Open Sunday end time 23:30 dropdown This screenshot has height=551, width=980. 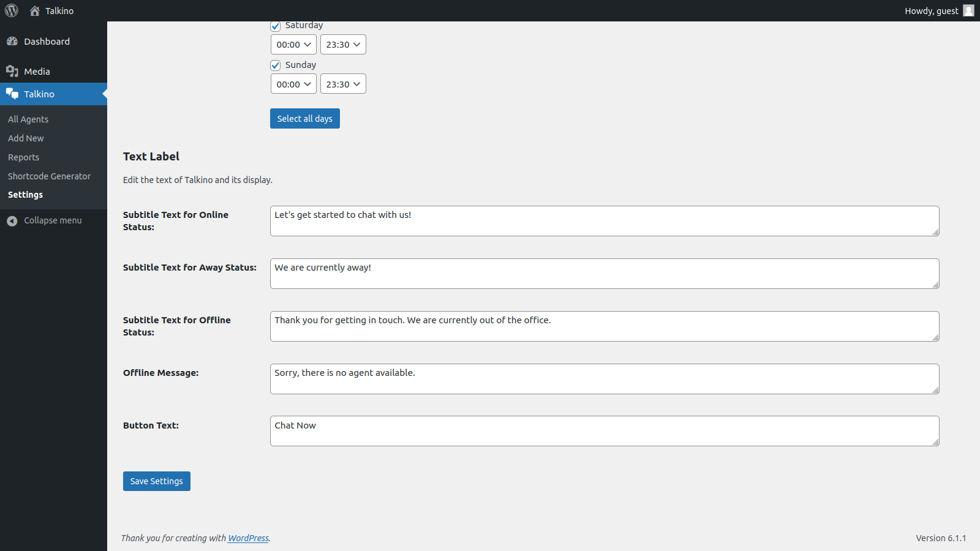(343, 84)
